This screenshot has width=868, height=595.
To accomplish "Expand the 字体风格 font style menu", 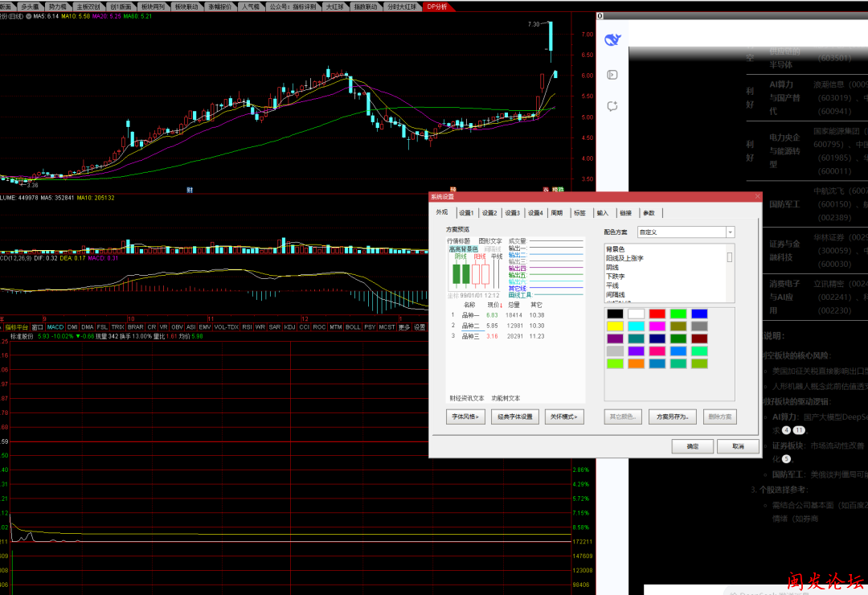I will [x=466, y=416].
